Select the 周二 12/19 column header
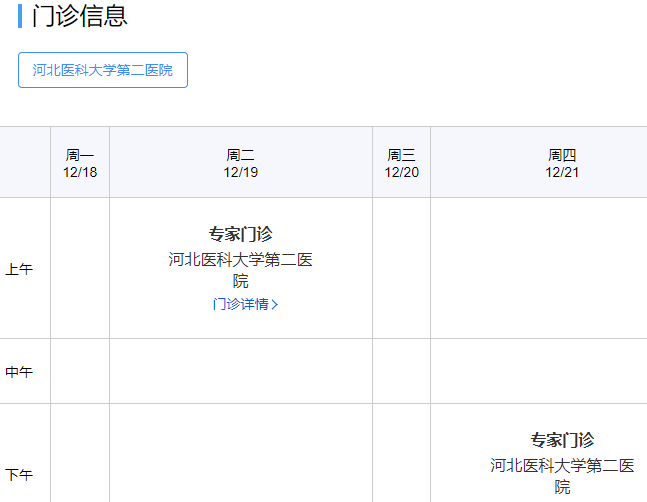This screenshot has height=502, width=647. [x=241, y=163]
